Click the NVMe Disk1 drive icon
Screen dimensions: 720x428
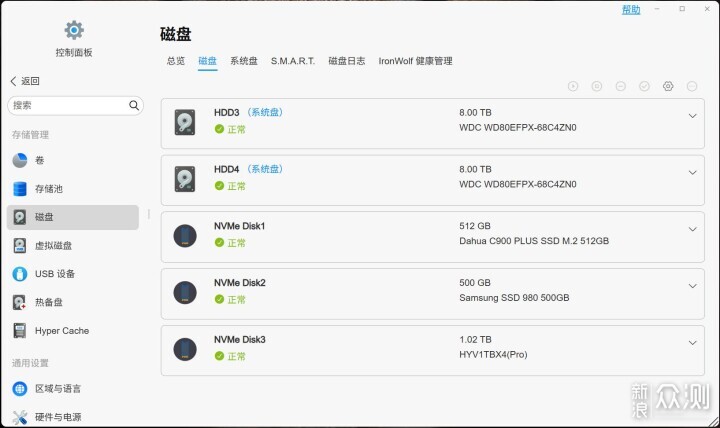pos(185,236)
